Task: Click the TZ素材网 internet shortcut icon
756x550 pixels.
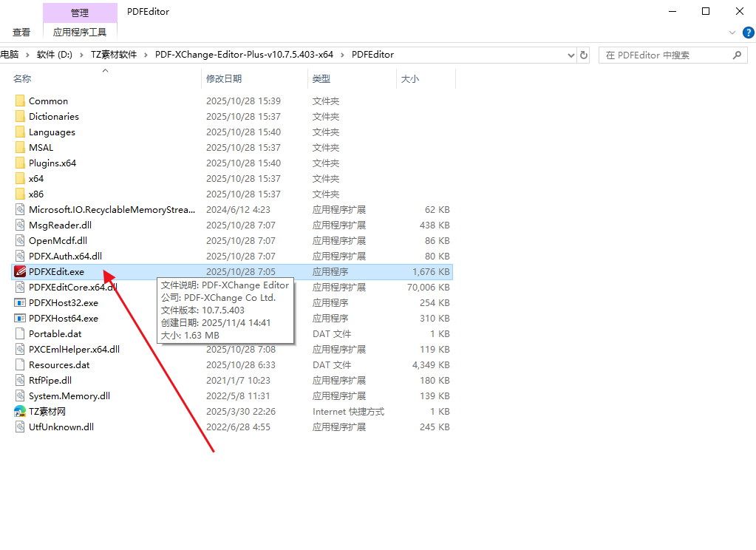Action: pyautogui.click(x=20, y=412)
